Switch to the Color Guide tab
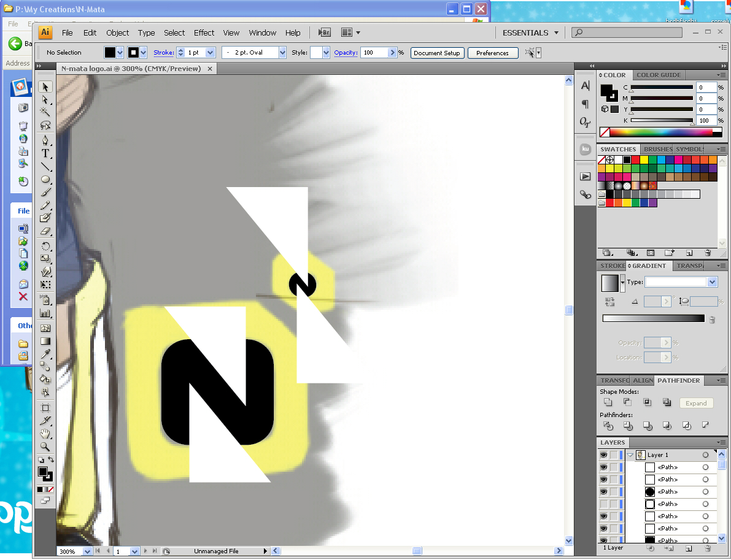Screen dimensions: 731x560 [659, 75]
